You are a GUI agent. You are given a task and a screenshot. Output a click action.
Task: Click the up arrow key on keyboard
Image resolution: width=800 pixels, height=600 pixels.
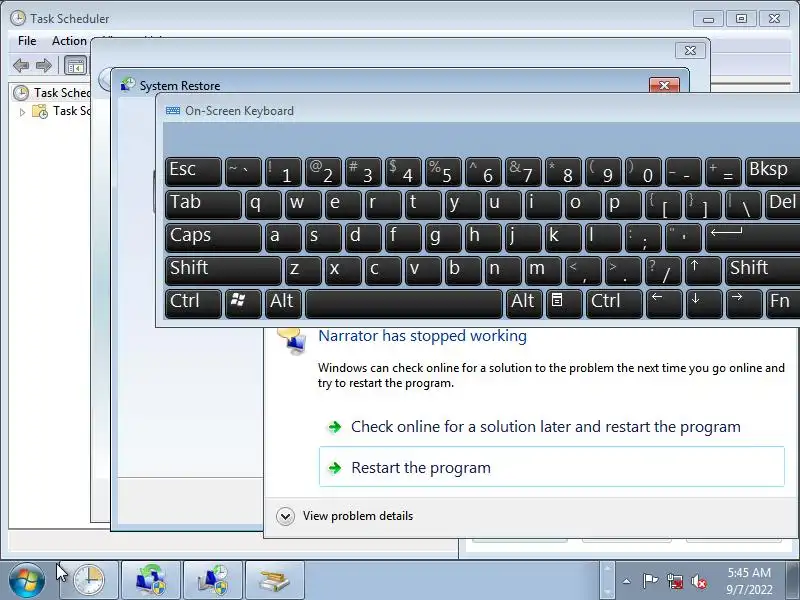point(703,270)
